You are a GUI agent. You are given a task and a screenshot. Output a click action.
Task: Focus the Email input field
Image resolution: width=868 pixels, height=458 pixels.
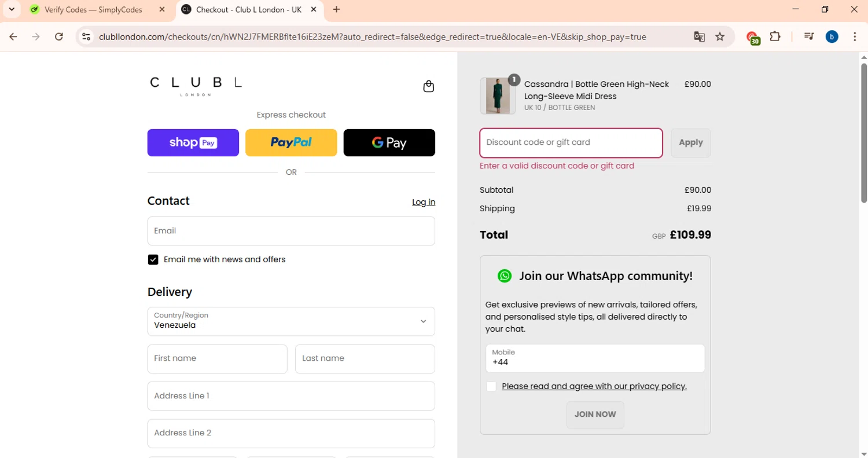click(291, 231)
